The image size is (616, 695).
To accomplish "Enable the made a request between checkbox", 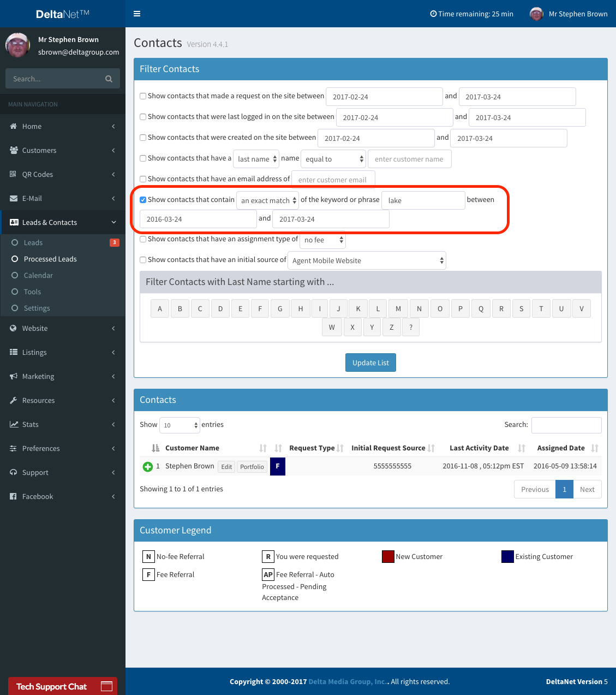I will coord(143,96).
